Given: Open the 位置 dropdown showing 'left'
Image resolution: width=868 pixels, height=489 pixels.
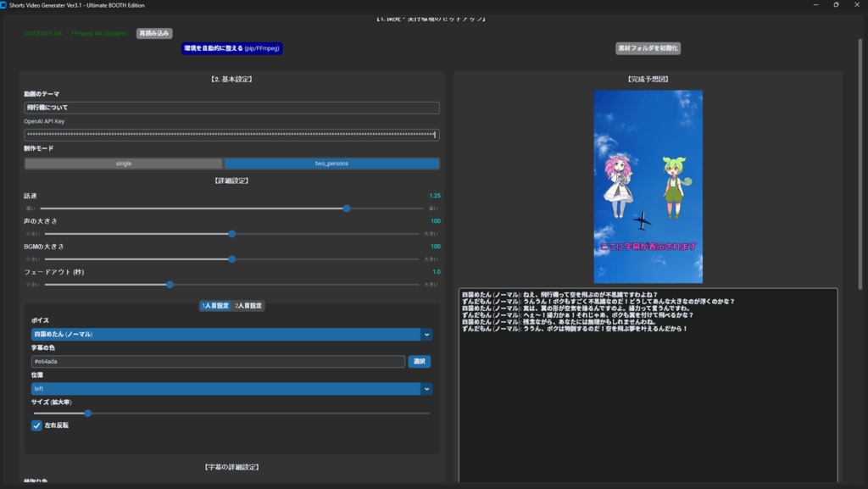Looking at the screenshot, I should tap(426, 388).
